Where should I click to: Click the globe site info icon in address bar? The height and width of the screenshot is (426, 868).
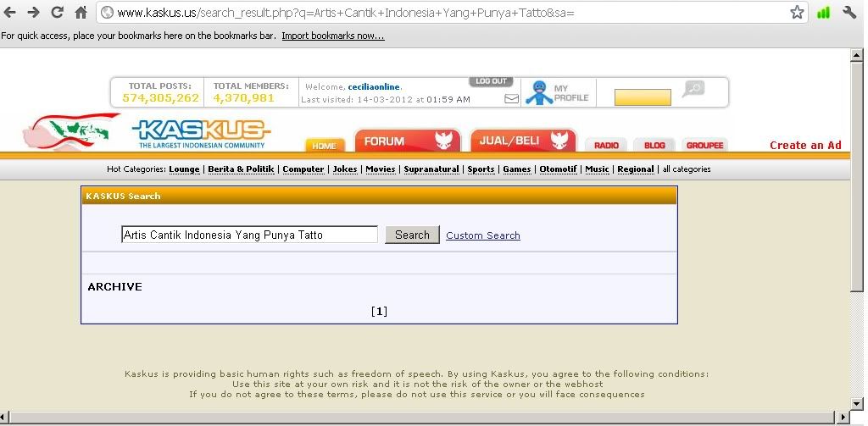(108, 12)
